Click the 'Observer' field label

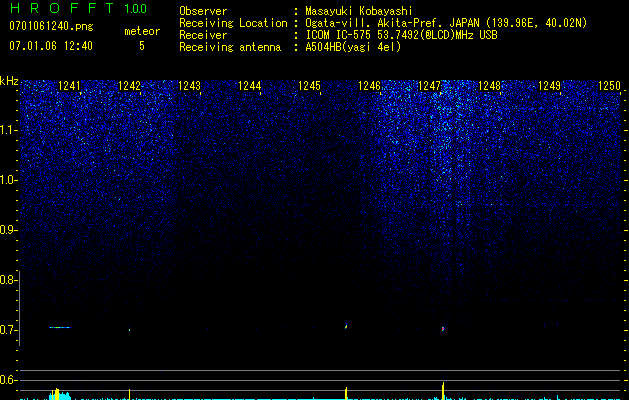click(x=203, y=11)
